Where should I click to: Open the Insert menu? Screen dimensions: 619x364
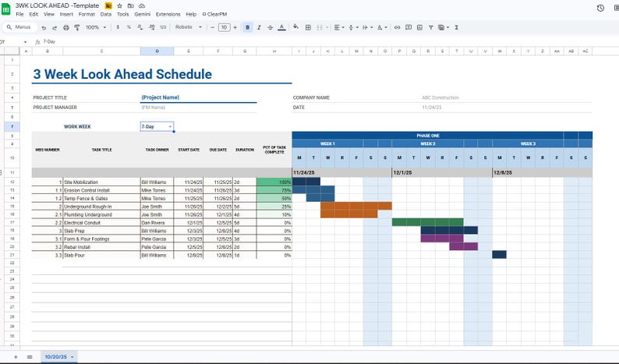[66, 14]
